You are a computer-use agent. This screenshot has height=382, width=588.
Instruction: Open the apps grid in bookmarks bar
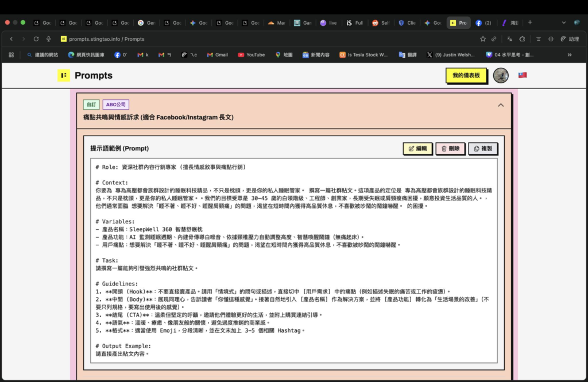click(11, 55)
